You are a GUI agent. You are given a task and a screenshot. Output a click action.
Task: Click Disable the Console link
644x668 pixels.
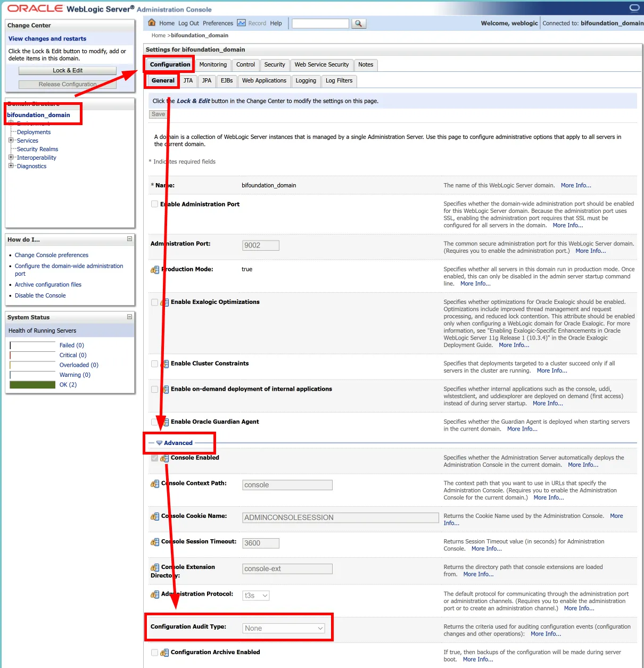[x=40, y=295]
